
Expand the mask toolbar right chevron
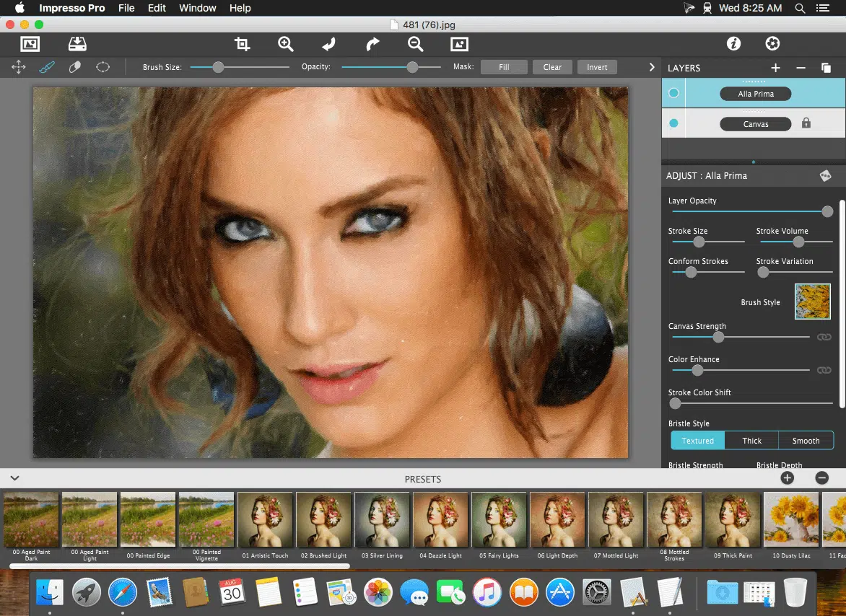652,67
